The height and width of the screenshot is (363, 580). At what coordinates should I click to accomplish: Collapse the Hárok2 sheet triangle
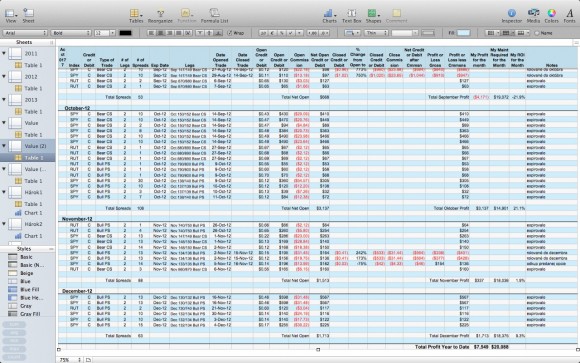click(x=4, y=224)
